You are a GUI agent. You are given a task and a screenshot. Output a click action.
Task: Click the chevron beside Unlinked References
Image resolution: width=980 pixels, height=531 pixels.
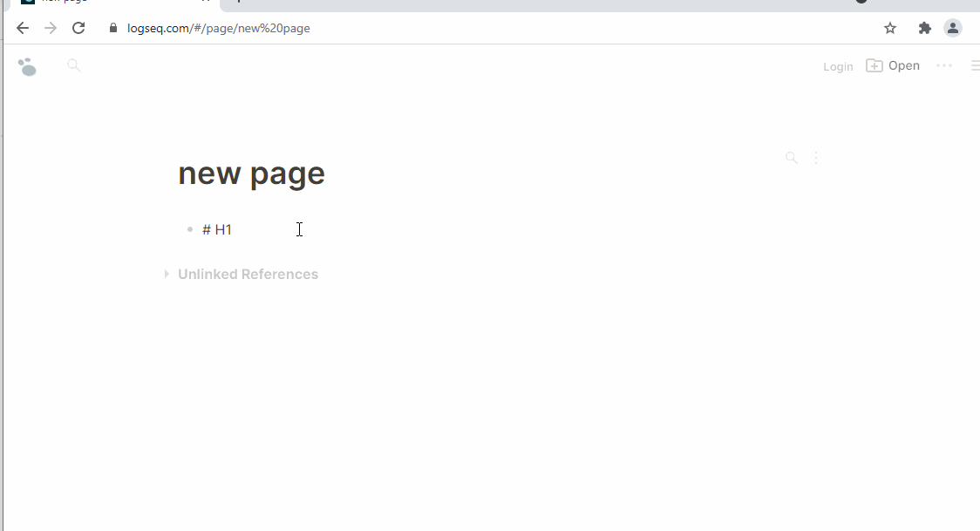166,274
